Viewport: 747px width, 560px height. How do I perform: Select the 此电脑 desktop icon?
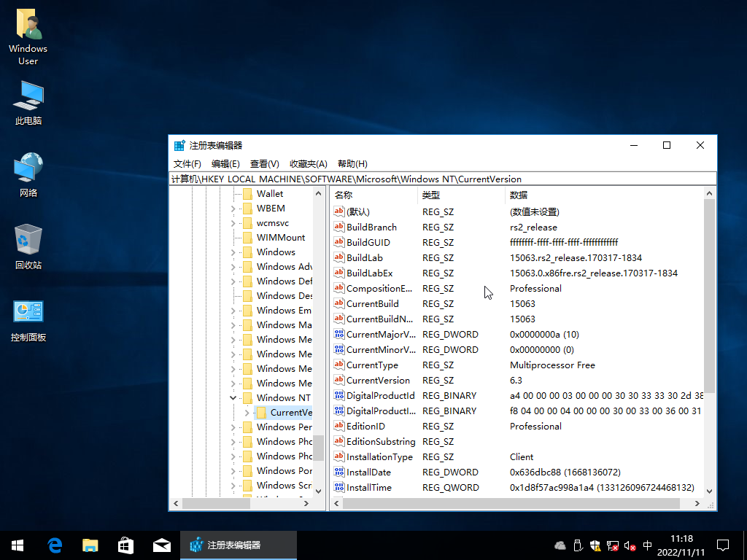pyautogui.click(x=28, y=104)
